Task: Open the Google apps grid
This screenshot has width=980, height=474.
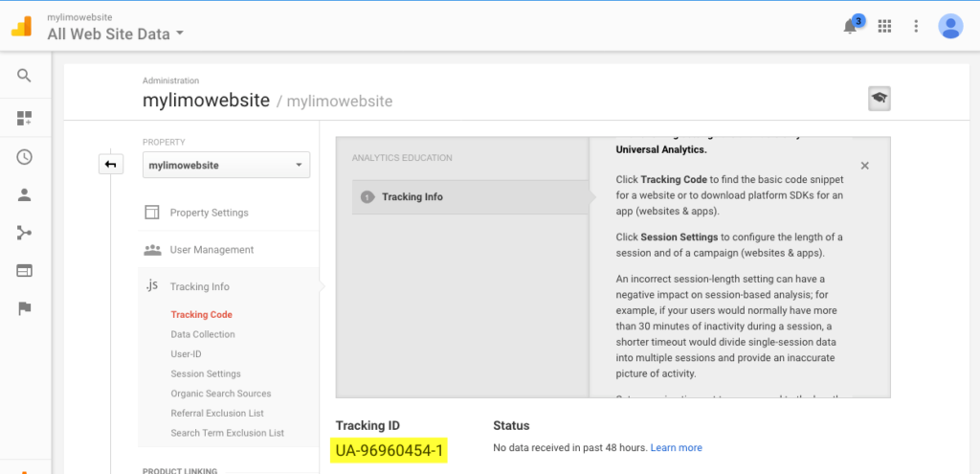Action: click(x=883, y=26)
